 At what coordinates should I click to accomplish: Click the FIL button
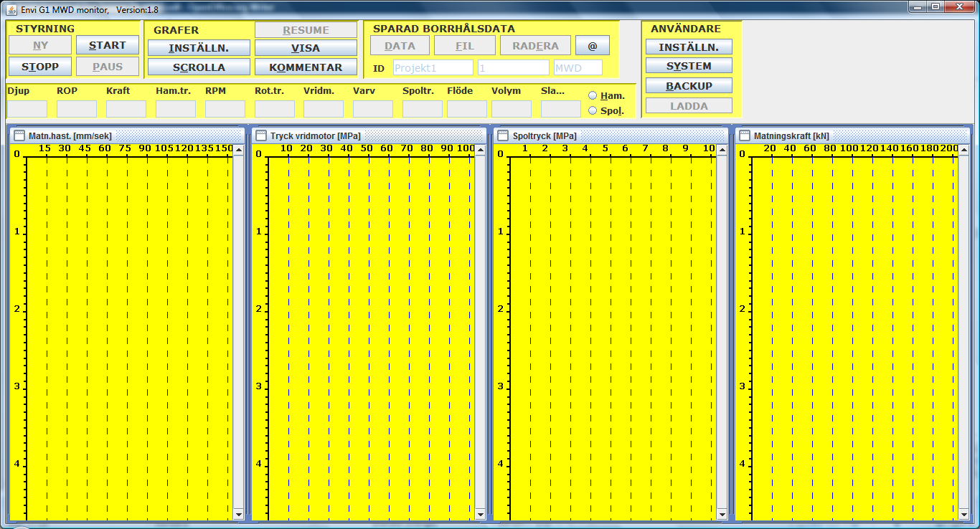click(x=465, y=45)
